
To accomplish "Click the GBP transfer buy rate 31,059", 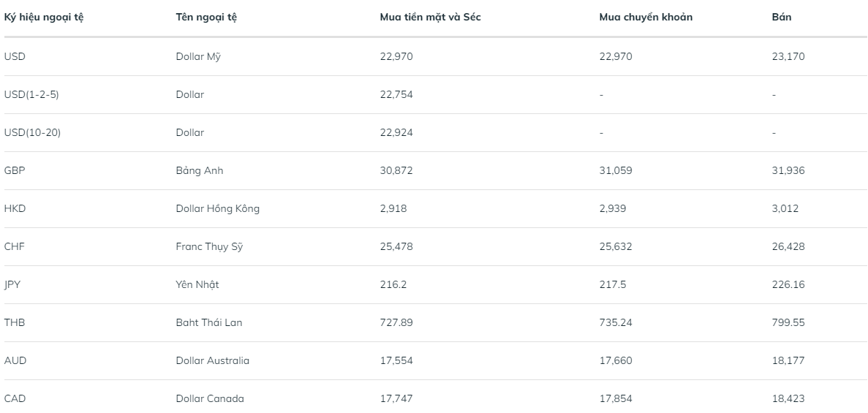I will click(x=616, y=170).
